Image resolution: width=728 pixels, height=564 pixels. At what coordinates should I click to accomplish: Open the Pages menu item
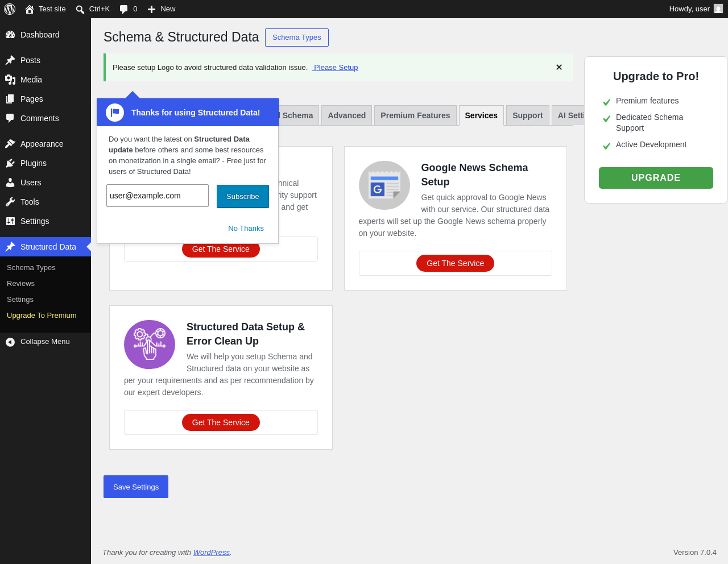coord(45,99)
